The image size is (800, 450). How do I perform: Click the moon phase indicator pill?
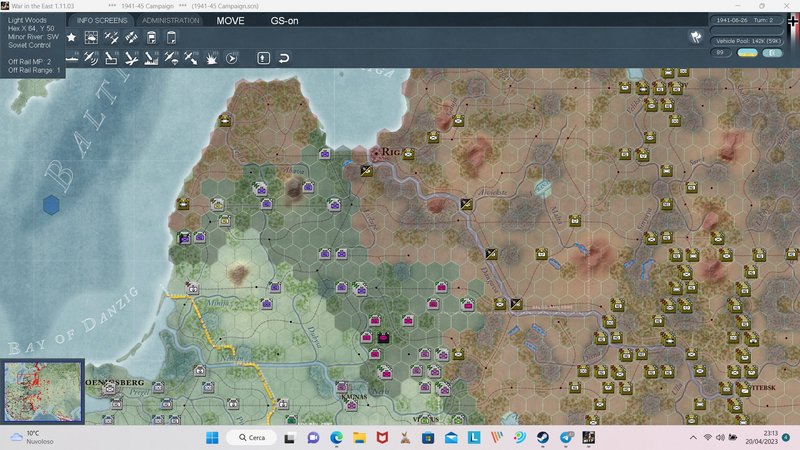point(772,53)
